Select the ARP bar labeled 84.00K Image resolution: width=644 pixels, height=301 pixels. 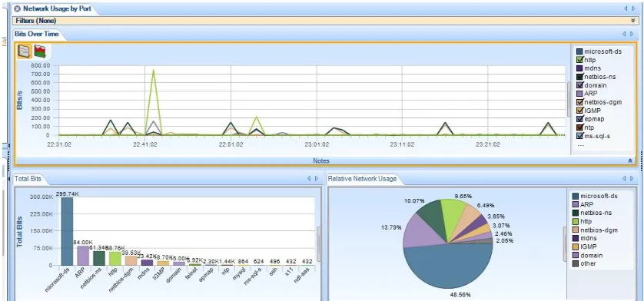pos(83,256)
